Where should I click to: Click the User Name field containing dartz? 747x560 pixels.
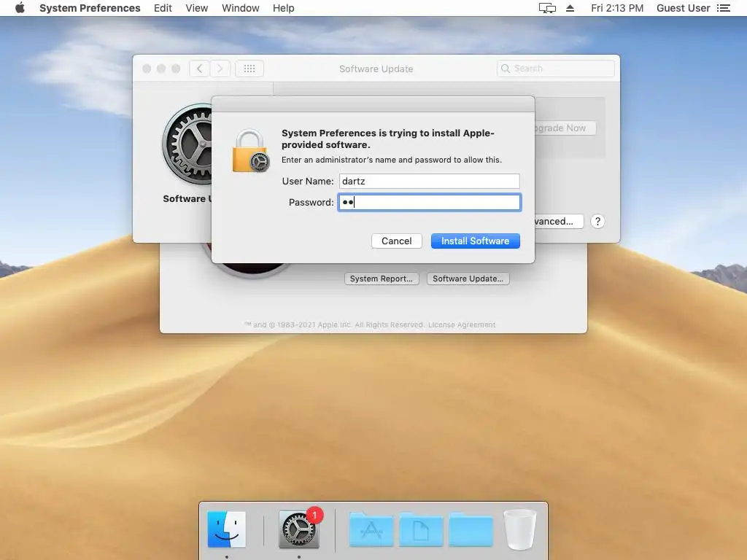(x=429, y=181)
